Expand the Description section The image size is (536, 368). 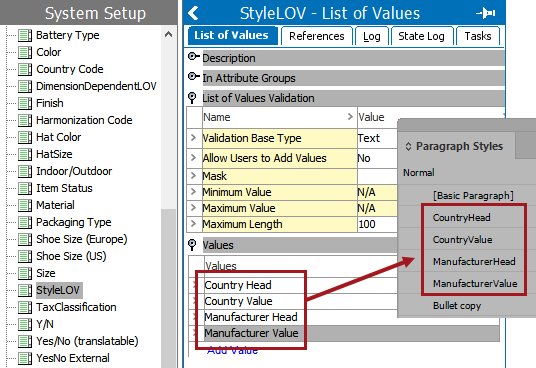(193, 57)
